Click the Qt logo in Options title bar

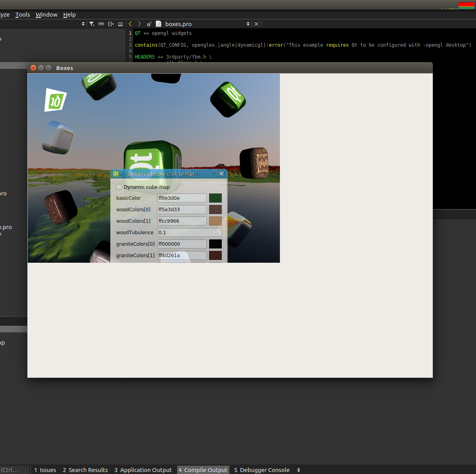coord(116,174)
